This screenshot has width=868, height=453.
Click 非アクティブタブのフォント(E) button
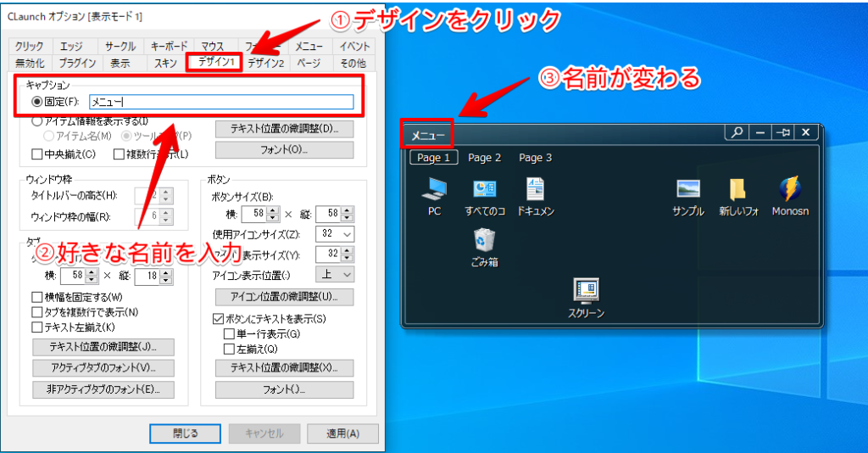tap(103, 389)
